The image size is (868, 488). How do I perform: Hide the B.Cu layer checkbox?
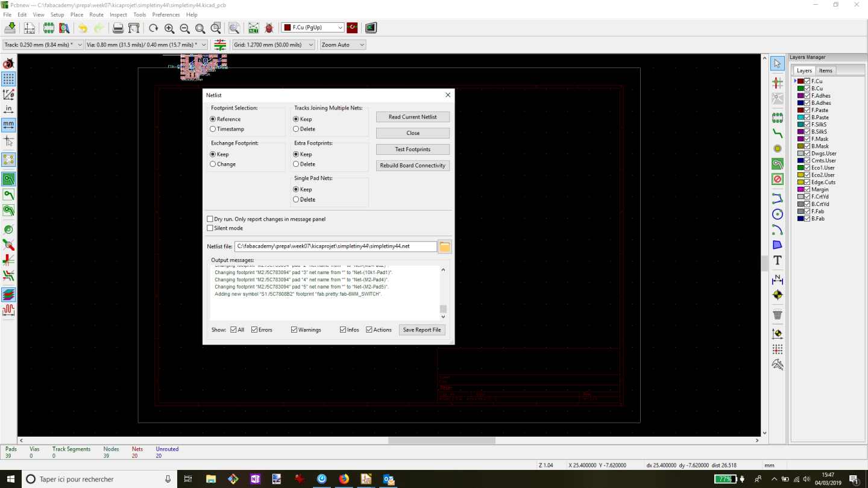pyautogui.click(x=807, y=89)
